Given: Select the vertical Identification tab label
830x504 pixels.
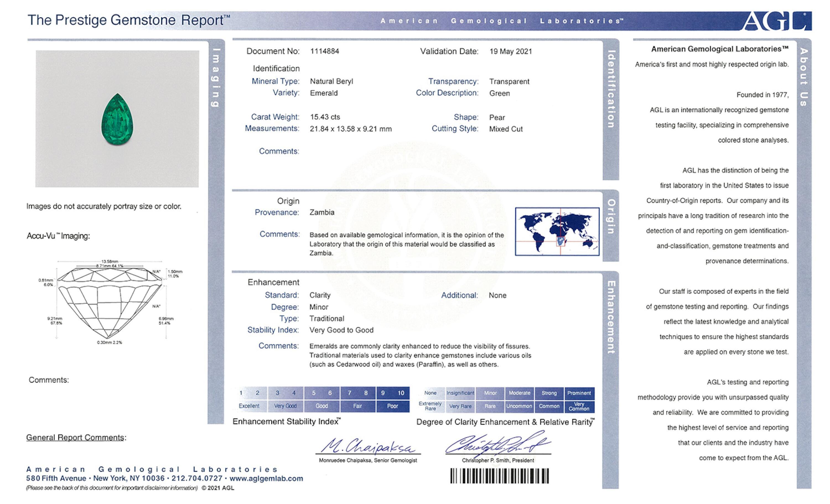Looking at the screenshot, I should [x=611, y=89].
